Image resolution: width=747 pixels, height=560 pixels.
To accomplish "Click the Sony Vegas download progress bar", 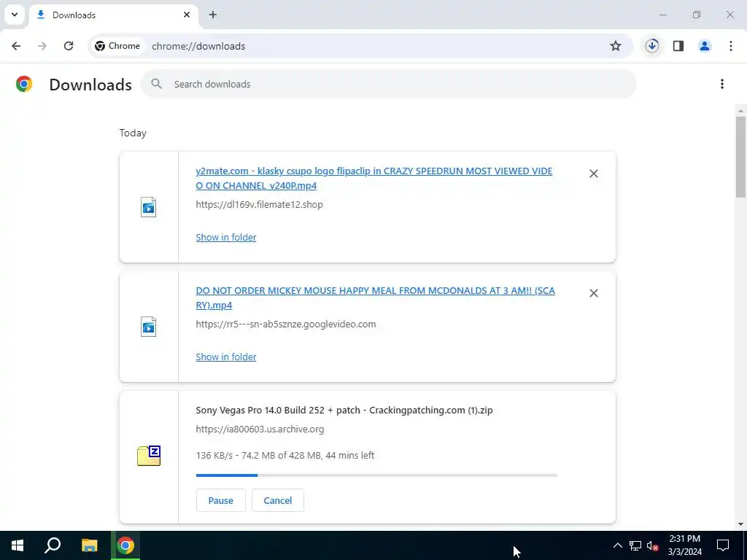I will click(376, 475).
